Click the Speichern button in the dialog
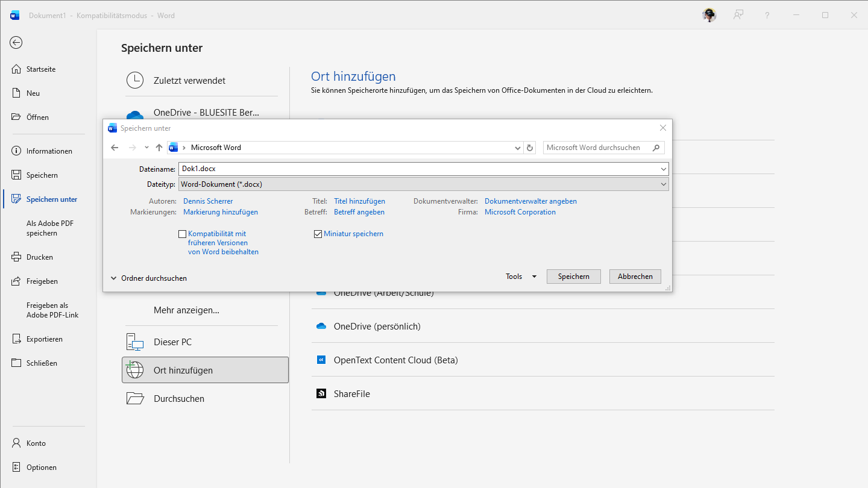 point(573,277)
